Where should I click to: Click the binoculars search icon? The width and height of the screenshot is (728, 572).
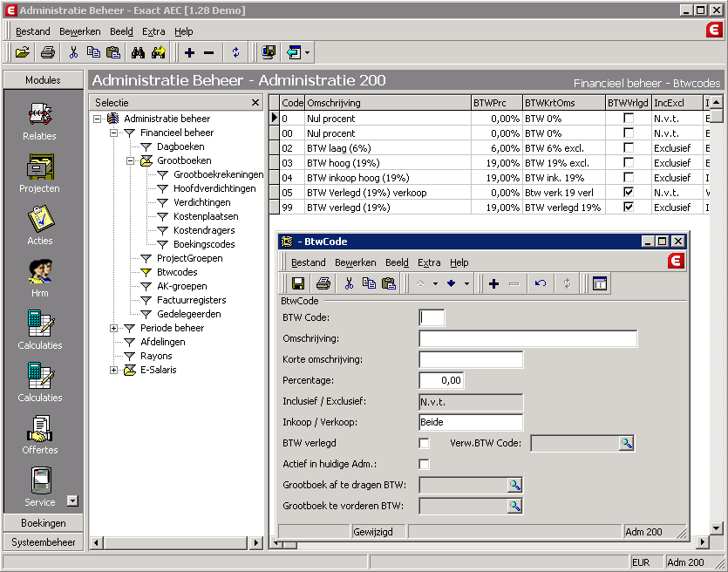tap(138, 52)
